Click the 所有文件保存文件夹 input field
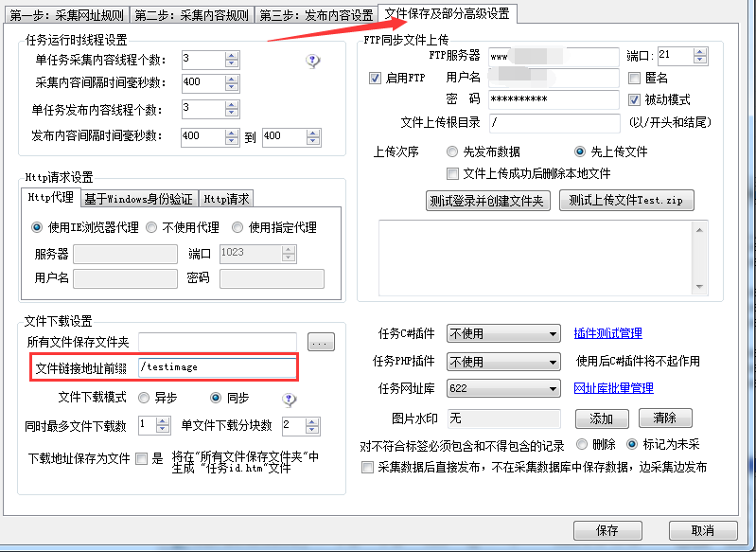Image resolution: width=756 pixels, height=552 pixels. (218, 342)
